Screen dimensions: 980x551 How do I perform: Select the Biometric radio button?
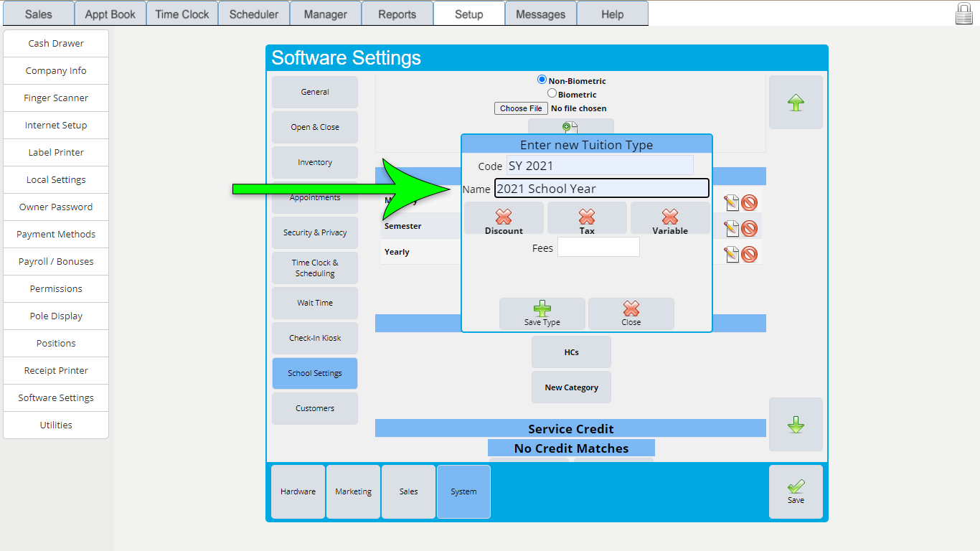click(552, 93)
